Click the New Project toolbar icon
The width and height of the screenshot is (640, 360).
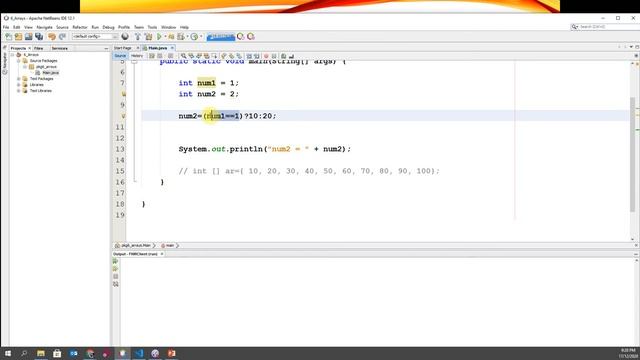18,37
